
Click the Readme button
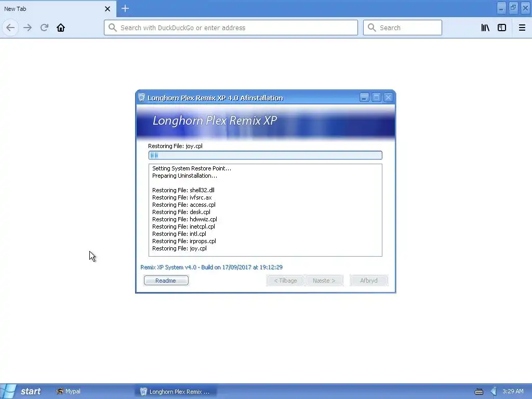166,281
